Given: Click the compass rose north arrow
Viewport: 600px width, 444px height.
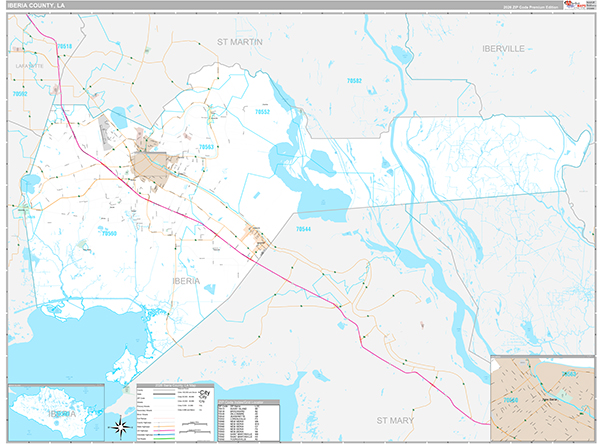Looking at the screenshot, I should coord(121,427).
